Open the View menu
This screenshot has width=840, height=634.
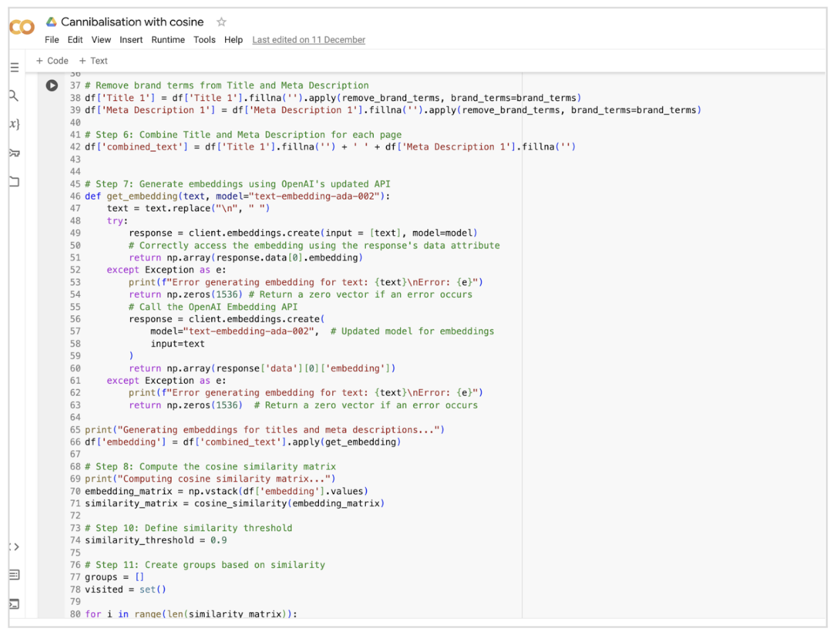point(101,40)
